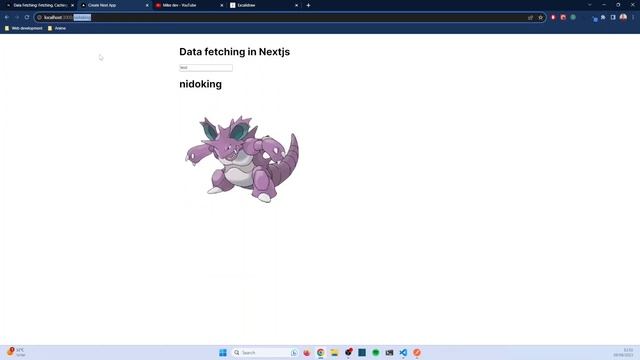
Task: Click the taskbar Search box
Action: [x=264, y=353]
